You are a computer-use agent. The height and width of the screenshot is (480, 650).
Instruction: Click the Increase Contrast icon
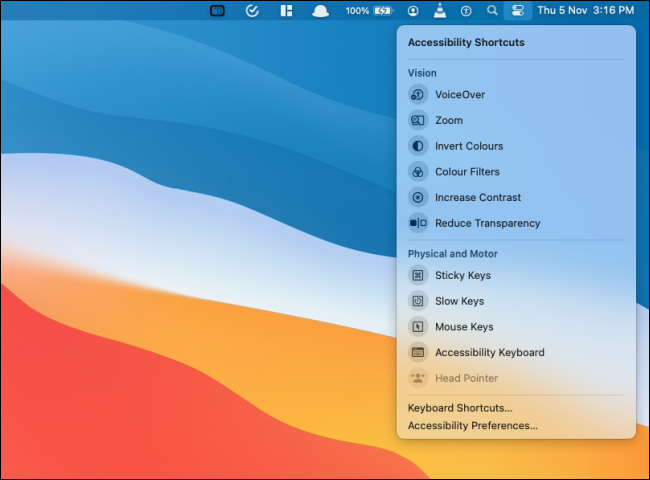pos(418,197)
